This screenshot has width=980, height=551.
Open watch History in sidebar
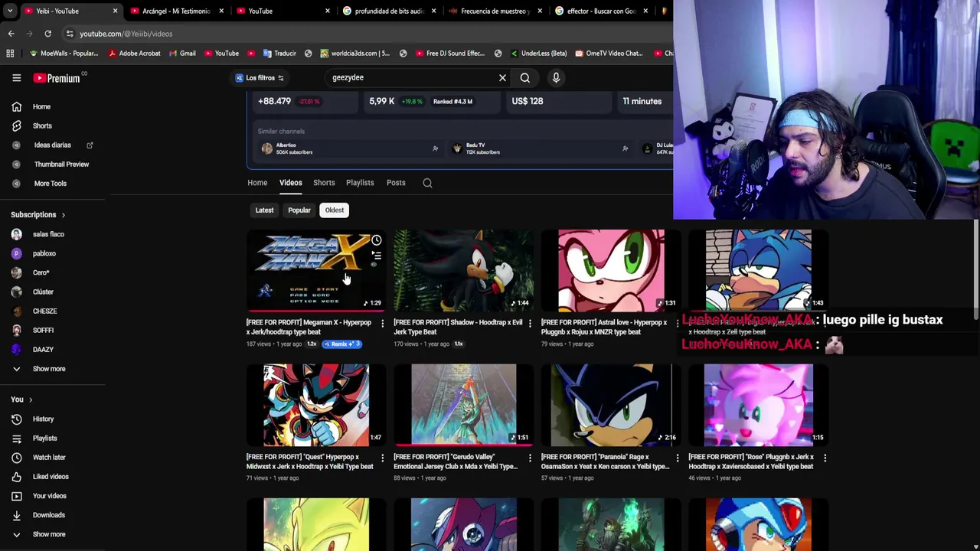point(43,419)
